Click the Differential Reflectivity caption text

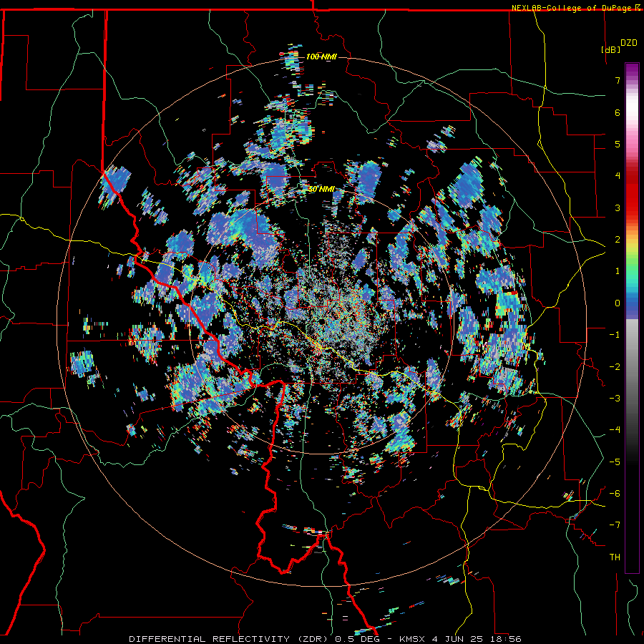325,639
